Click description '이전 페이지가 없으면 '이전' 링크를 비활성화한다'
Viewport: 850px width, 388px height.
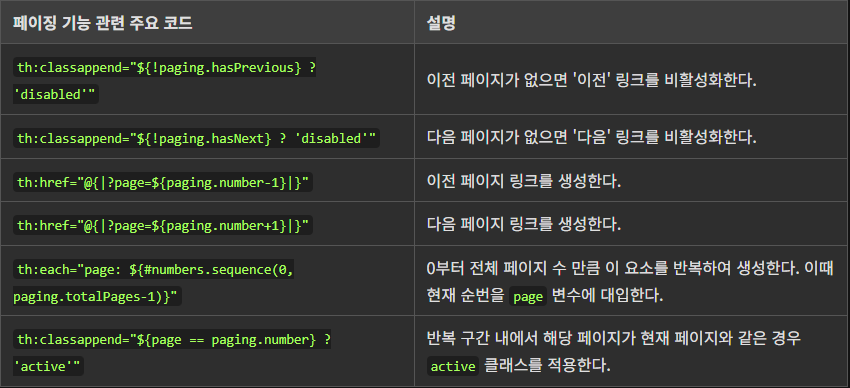(x=591, y=81)
